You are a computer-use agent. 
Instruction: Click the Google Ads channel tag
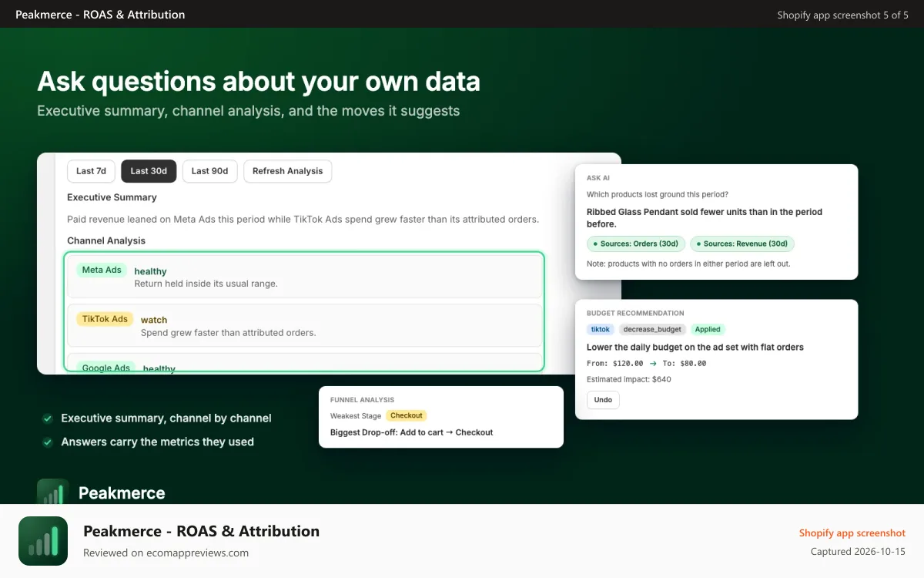[106, 368]
